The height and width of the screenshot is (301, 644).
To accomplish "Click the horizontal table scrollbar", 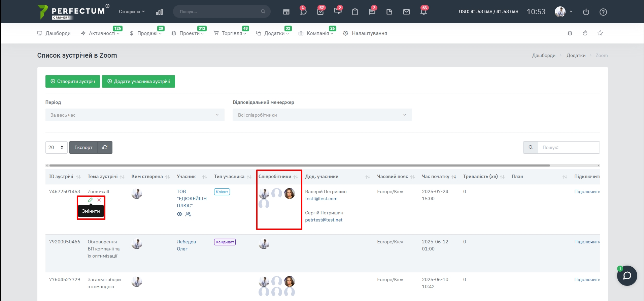I will (300, 165).
